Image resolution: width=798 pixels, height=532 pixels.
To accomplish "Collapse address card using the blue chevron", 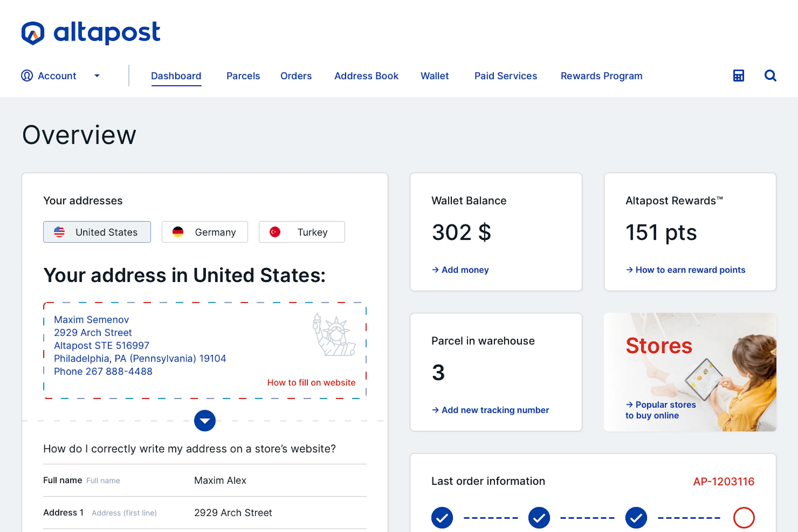I will click(204, 421).
